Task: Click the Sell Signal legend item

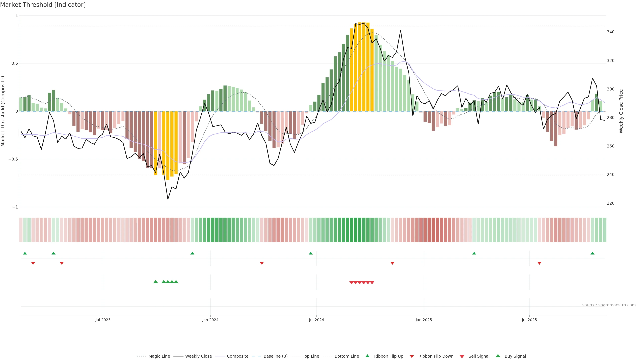Action: coord(479,356)
